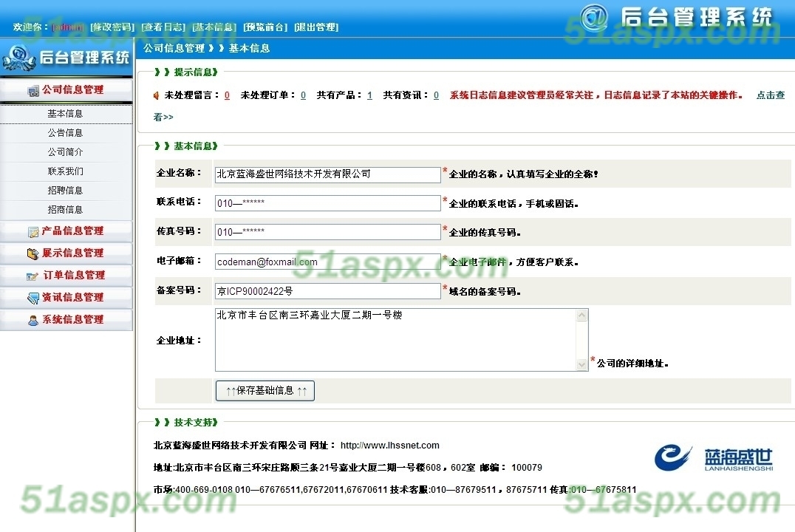
Task: Open 公告信息 in the sidebar
Action: point(66,133)
